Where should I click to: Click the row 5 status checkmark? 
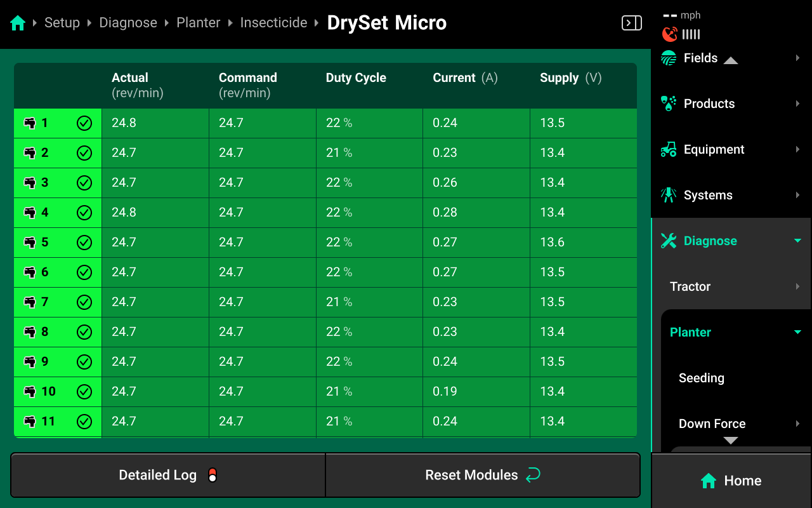tap(84, 243)
